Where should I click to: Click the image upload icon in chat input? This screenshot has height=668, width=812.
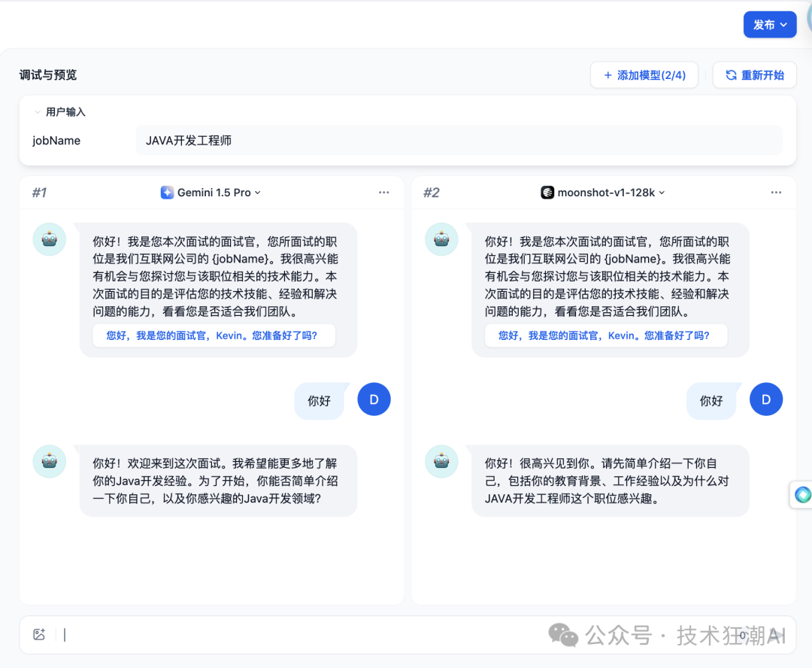click(x=39, y=634)
